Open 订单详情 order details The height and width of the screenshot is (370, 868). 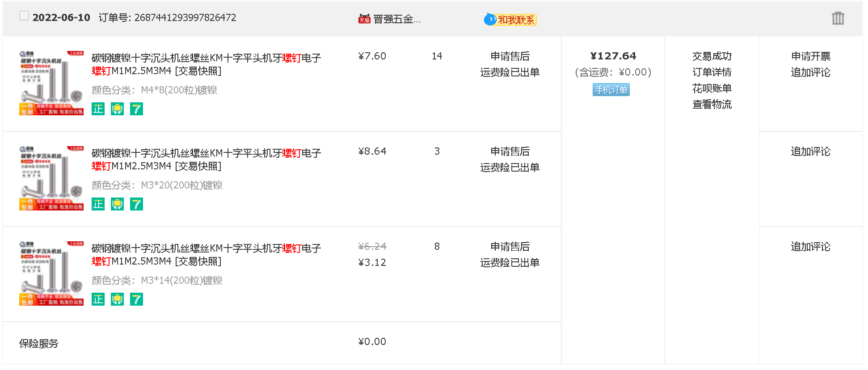point(712,72)
